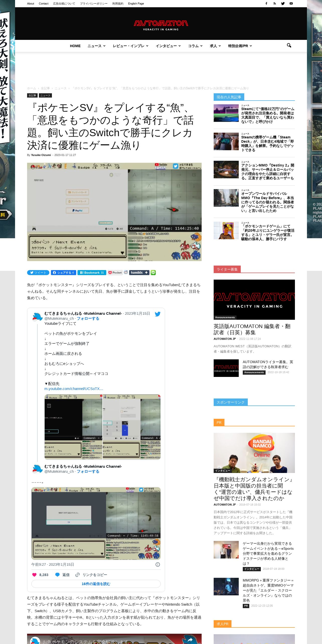This screenshot has height=644, width=322.
Task: Share article via ツイート button
Action: click(38, 273)
